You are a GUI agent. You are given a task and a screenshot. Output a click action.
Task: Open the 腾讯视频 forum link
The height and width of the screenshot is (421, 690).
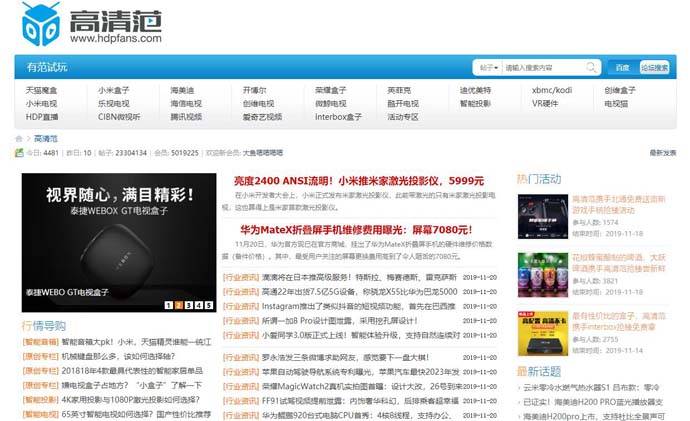(186, 117)
